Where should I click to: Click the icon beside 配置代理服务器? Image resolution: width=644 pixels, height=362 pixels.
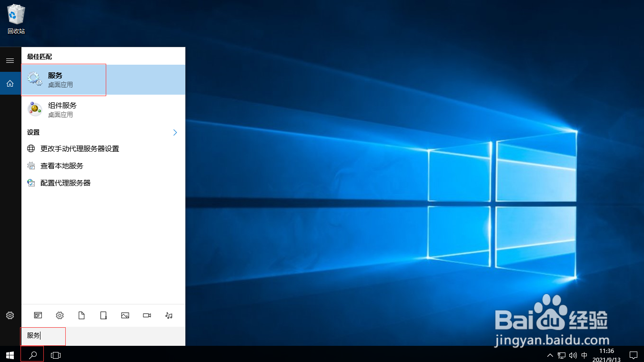(31, 183)
